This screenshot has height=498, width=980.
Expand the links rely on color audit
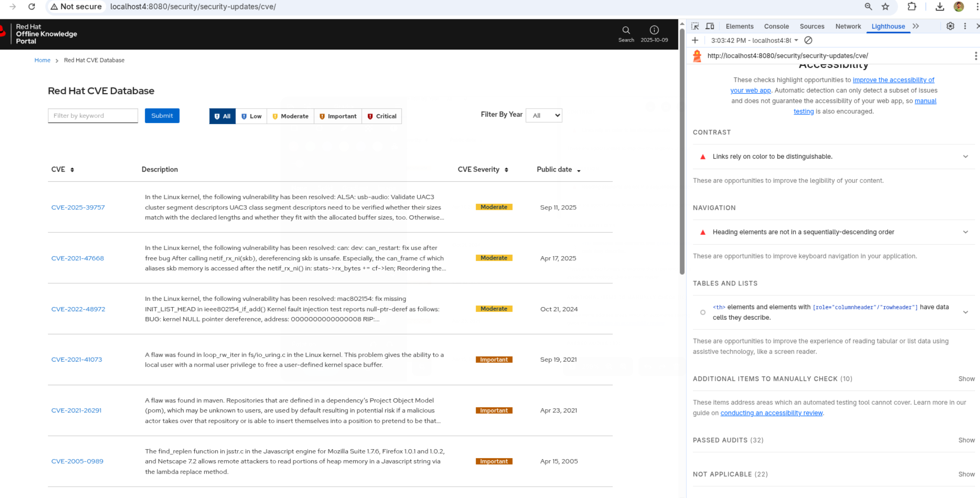tap(965, 156)
